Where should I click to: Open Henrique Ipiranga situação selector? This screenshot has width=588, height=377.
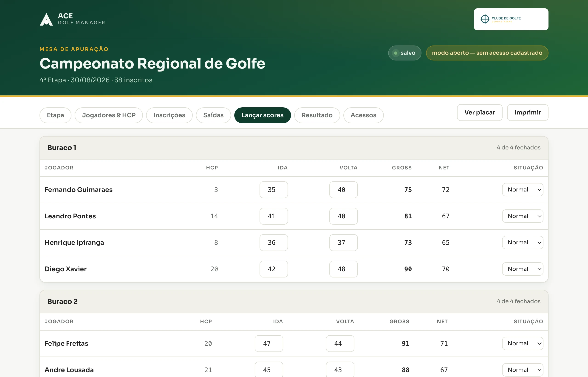(x=523, y=243)
